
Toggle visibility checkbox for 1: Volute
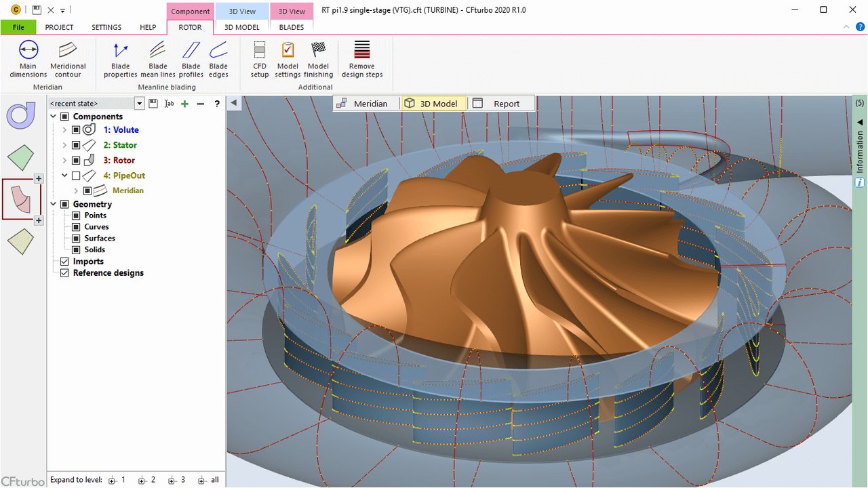[76, 129]
